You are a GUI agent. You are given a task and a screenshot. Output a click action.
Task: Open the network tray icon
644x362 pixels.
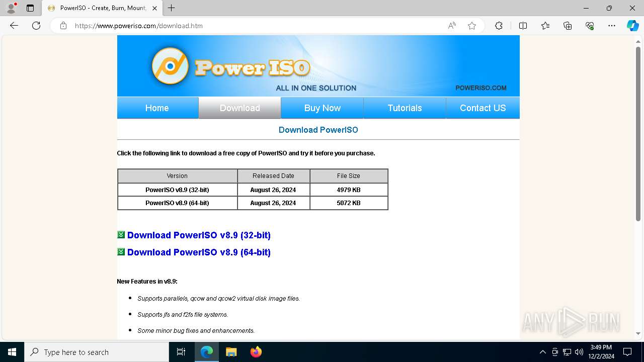click(x=567, y=352)
